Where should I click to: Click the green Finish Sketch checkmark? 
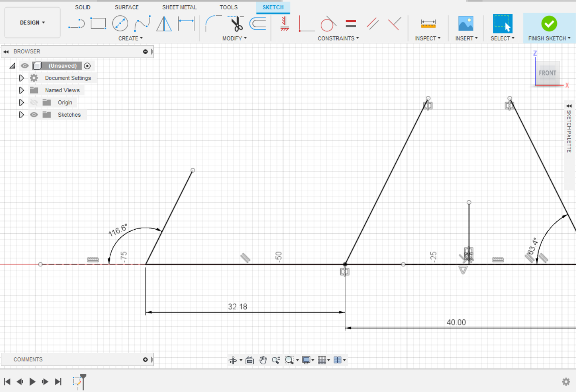[549, 24]
